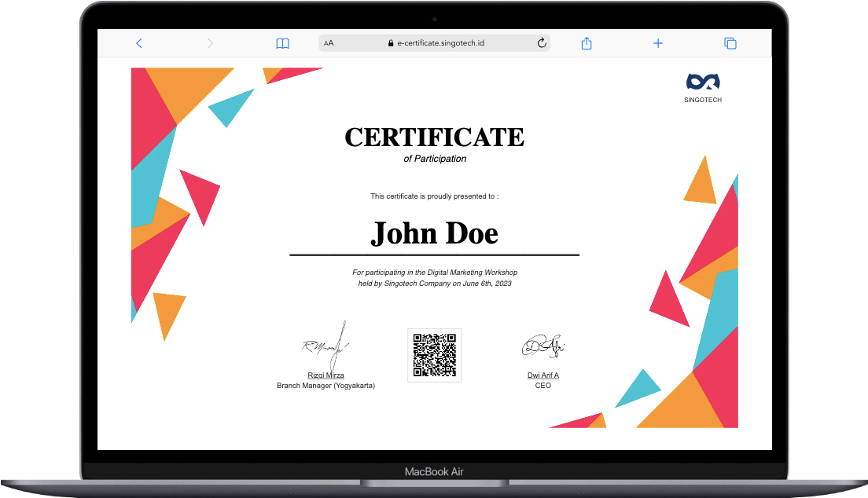868x498 pixels.
Task: Add a new tab with plus icon
Action: tap(658, 43)
